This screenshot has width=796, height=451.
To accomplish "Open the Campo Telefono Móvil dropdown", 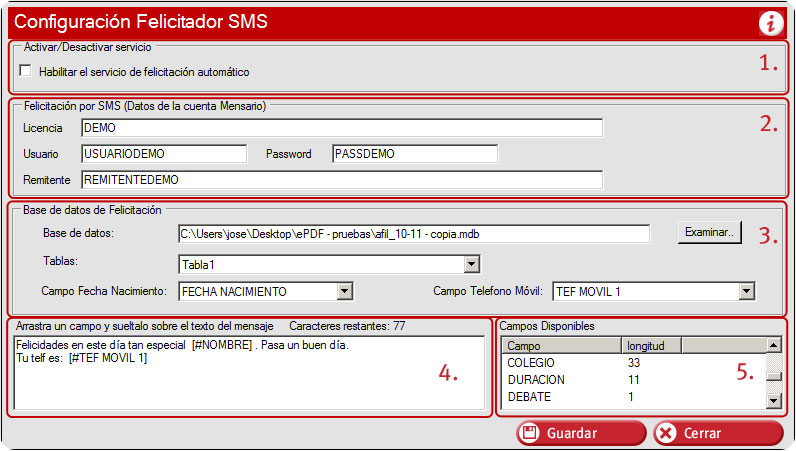I will tap(746, 291).
